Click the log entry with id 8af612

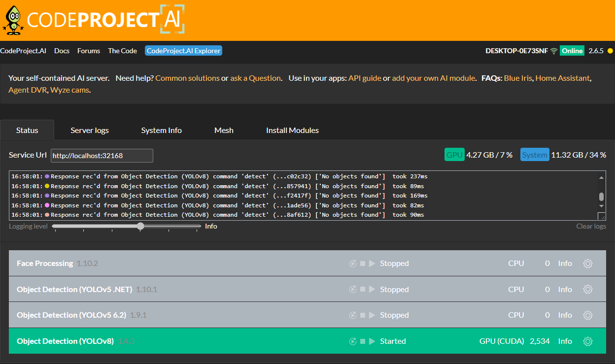217,215
